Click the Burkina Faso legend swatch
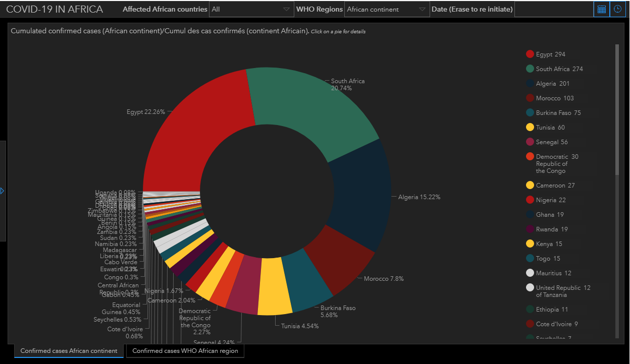630x364 pixels. coord(530,113)
